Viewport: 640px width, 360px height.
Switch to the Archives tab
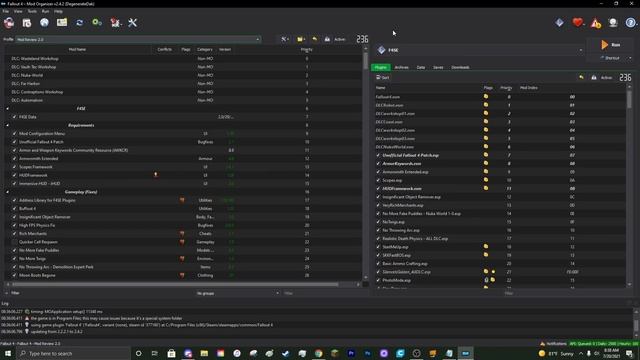pyautogui.click(x=402, y=67)
